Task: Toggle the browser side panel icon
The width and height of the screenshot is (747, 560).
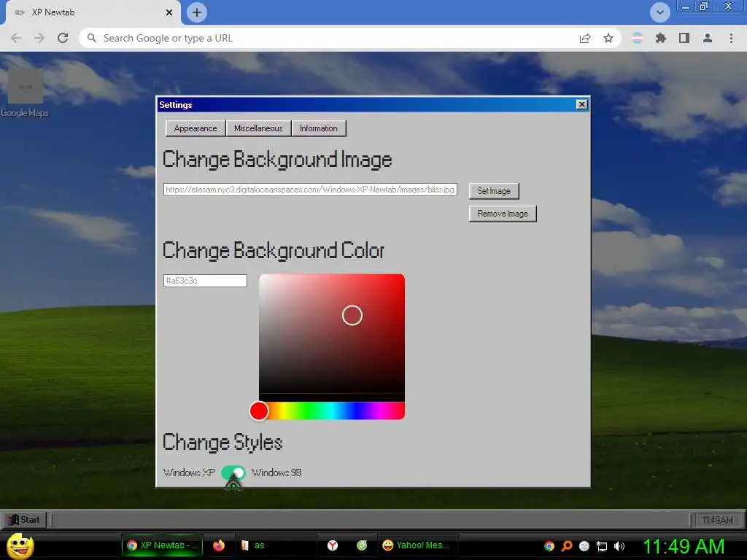Action: 684,38
